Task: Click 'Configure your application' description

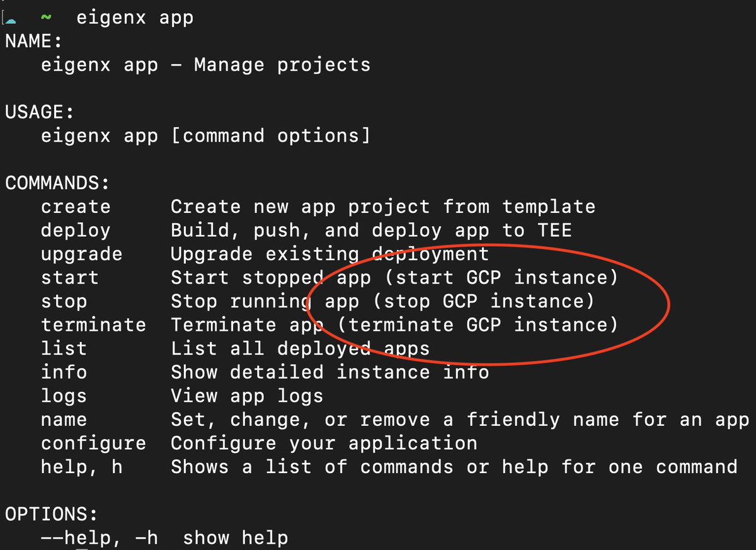Action: point(324,444)
